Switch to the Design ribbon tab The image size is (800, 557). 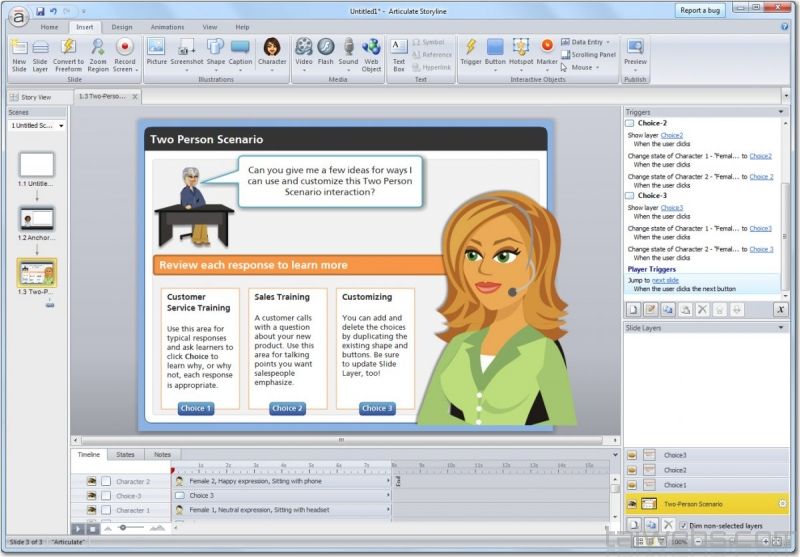coord(121,27)
